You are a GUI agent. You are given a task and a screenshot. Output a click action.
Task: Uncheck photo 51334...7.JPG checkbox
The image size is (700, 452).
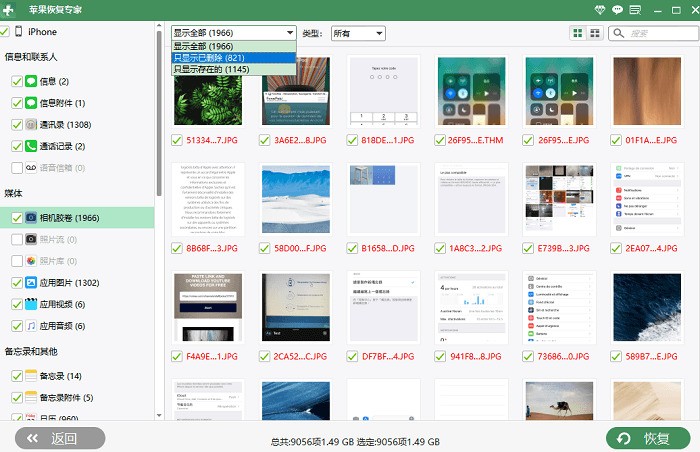[x=177, y=140]
